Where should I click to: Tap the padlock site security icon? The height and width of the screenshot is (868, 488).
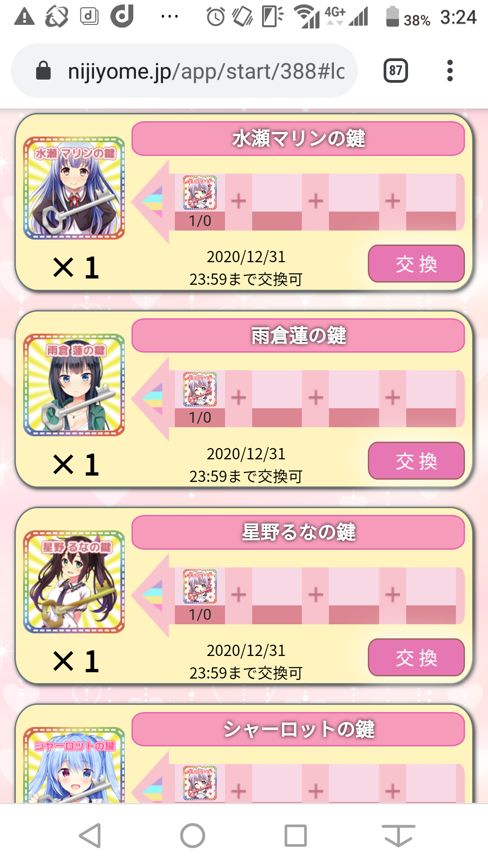coord(43,71)
